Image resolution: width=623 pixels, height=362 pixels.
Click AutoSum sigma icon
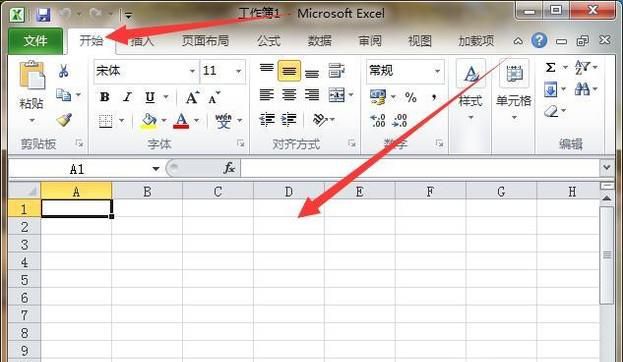click(550, 68)
